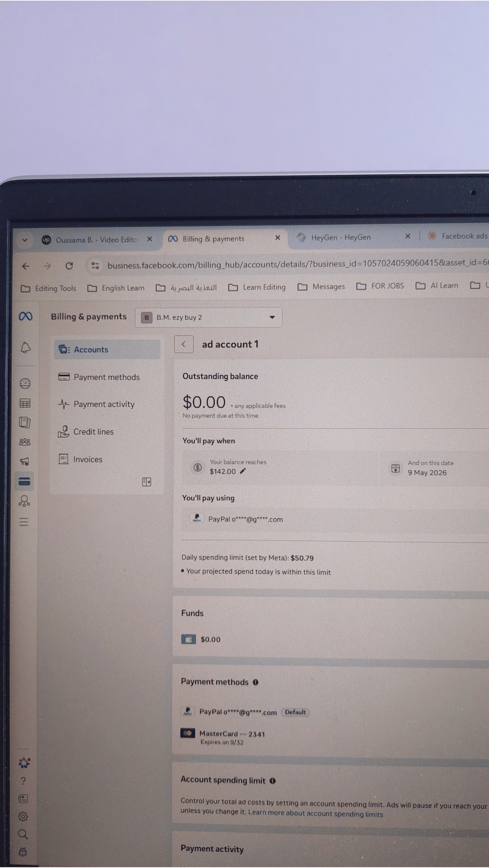Click the ad account 1 heading
Screen dimensions: 489x868
(230, 344)
